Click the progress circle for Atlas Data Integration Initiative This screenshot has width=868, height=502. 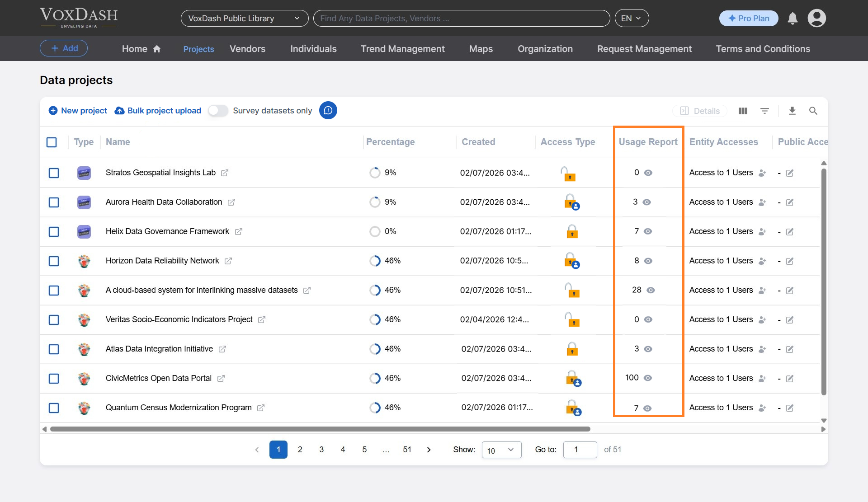[x=375, y=349]
